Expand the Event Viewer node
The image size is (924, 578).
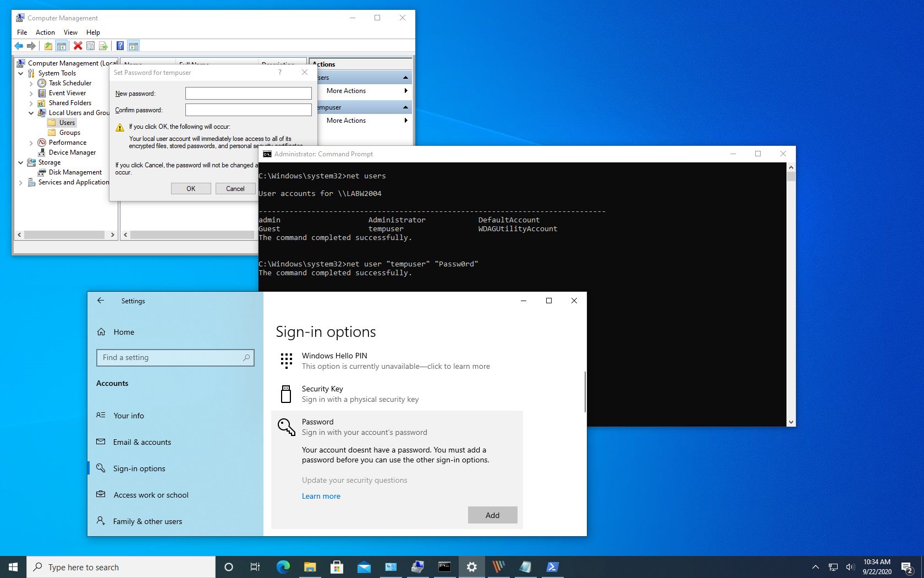coord(31,93)
